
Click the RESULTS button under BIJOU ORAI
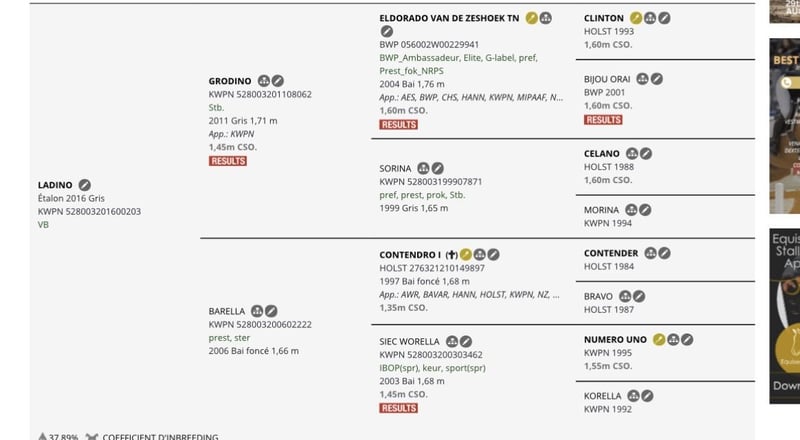(x=603, y=119)
